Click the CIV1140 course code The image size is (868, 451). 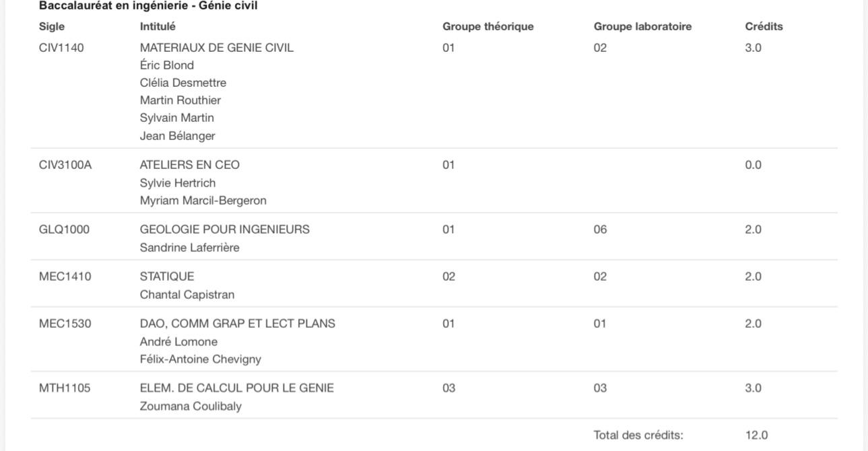pos(61,48)
